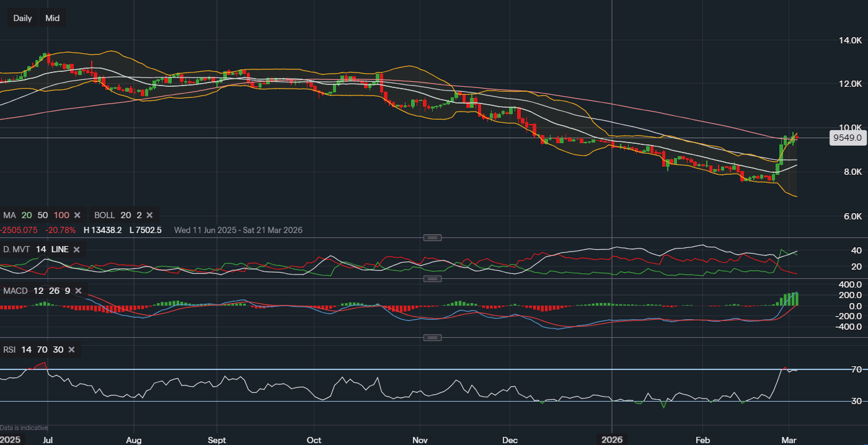Close the BOLL indicator using its X
The height and width of the screenshot is (445, 868).
tap(151, 215)
